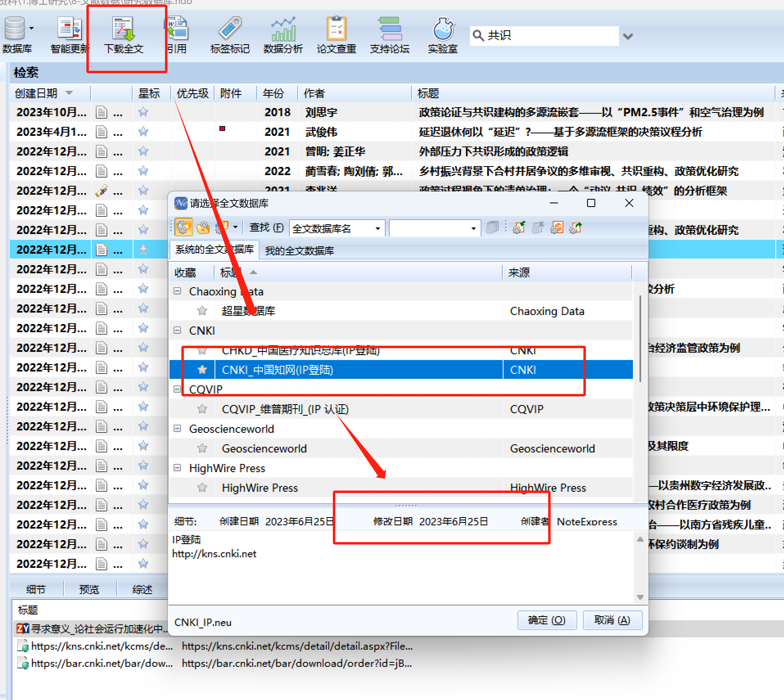The height and width of the screenshot is (700, 784).
Task: Click first highlighted gear icon in dialog toolbar
Action: tap(183, 227)
